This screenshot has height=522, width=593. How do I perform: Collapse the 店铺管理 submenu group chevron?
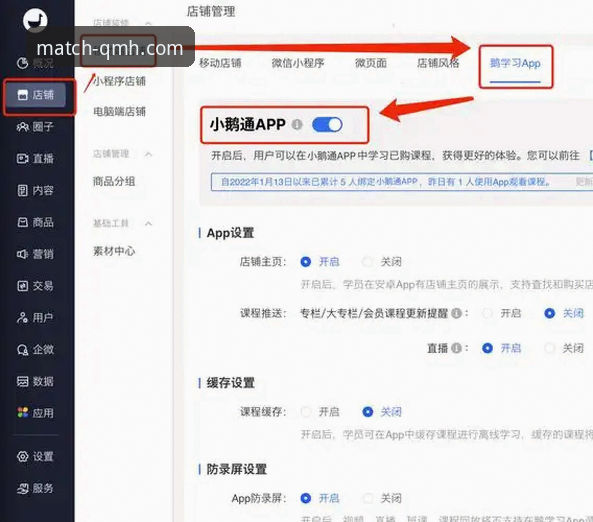click(149, 154)
